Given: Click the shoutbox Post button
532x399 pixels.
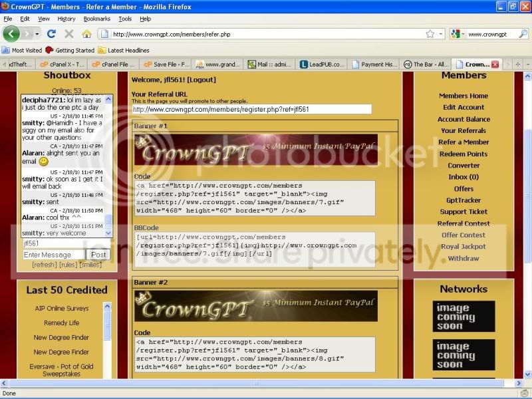Looking at the screenshot, I should 98,255.
